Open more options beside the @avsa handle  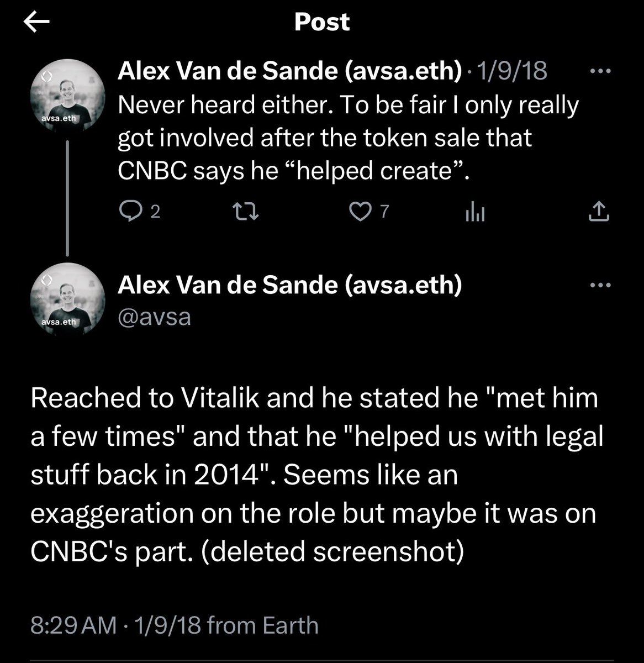click(600, 286)
